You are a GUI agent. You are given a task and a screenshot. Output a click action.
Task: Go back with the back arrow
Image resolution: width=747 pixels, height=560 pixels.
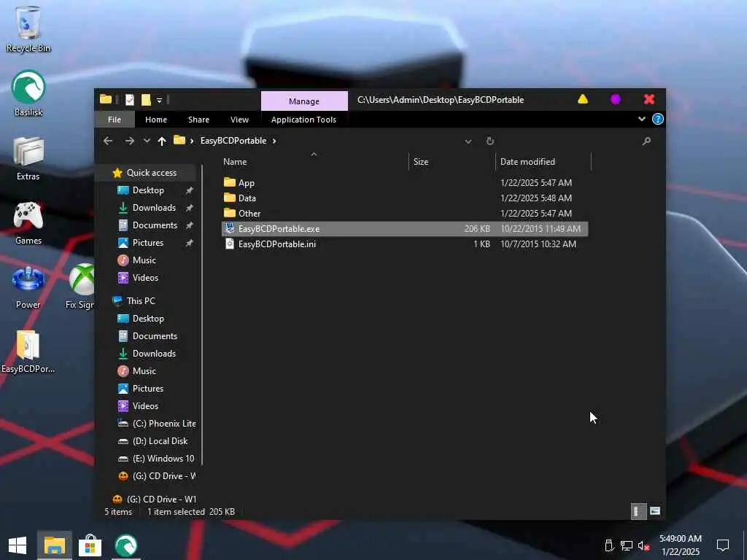point(108,141)
